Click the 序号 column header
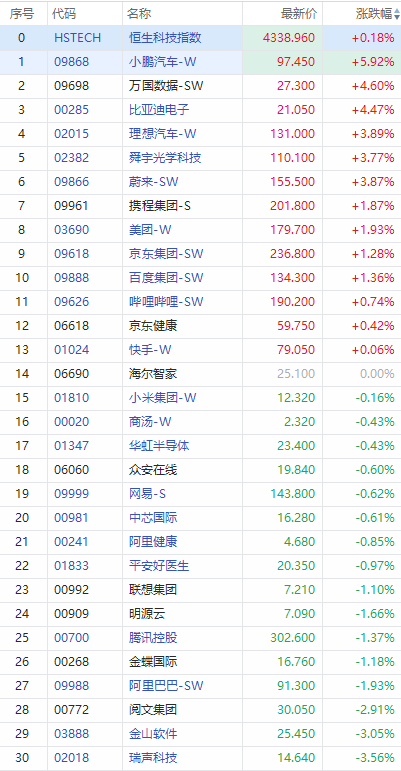This screenshot has width=401, height=771. (x=24, y=14)
